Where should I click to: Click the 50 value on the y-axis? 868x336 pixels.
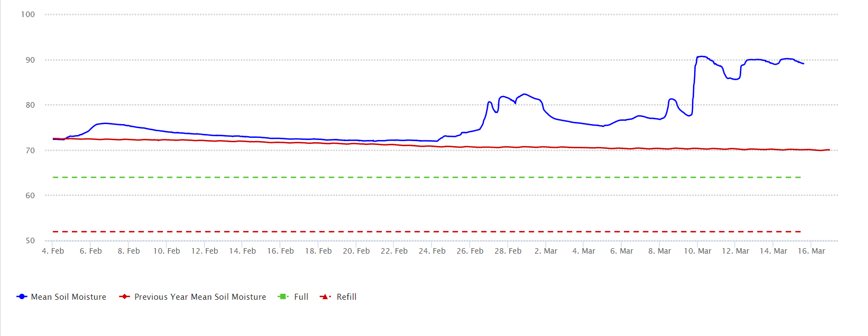click(x=30, y=240)
